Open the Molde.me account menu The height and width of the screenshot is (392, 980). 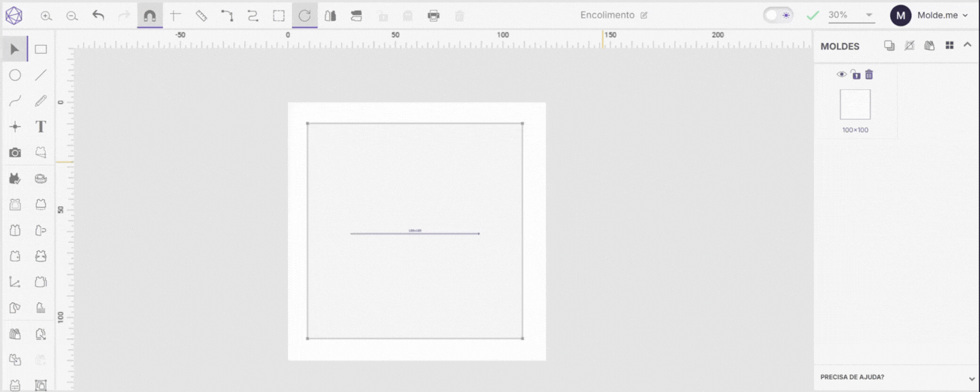coord(930,15)
